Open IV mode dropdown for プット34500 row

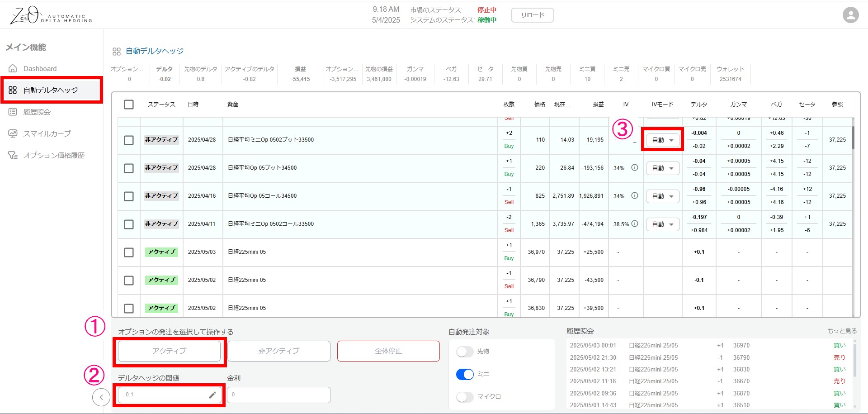[x=662, y=168]
